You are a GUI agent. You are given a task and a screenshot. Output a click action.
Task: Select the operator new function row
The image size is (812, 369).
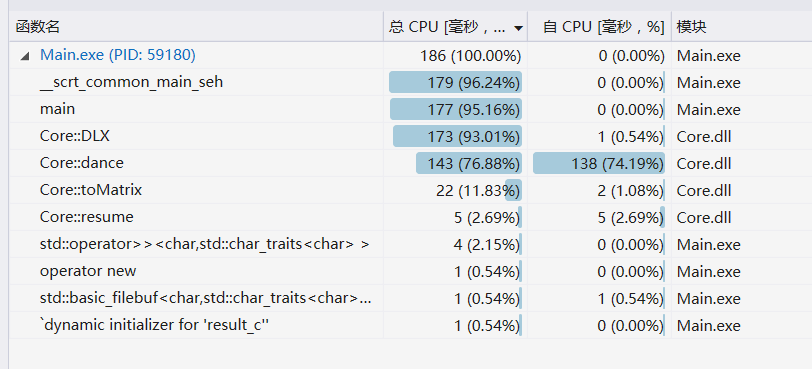click(x=410, y=271)
